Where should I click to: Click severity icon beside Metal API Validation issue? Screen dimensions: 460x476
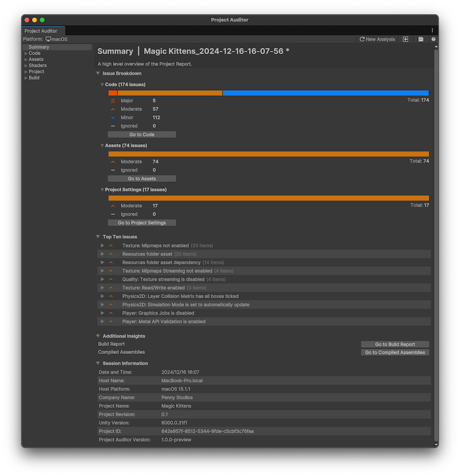111,321
